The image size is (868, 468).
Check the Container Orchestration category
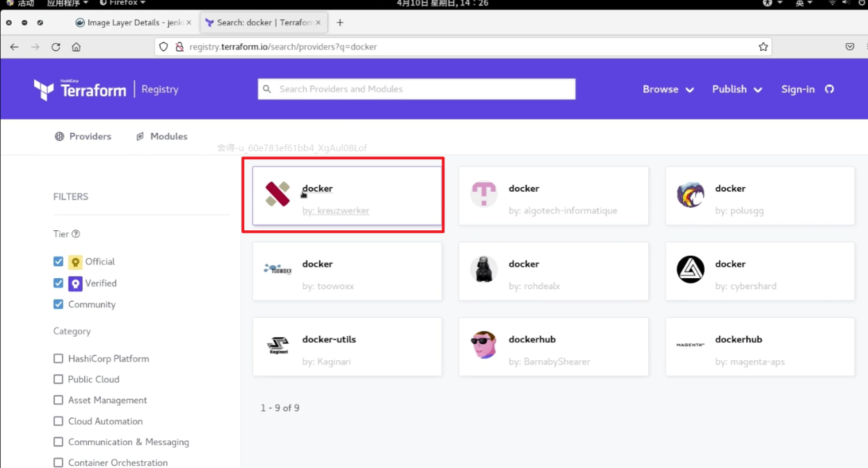58,462
